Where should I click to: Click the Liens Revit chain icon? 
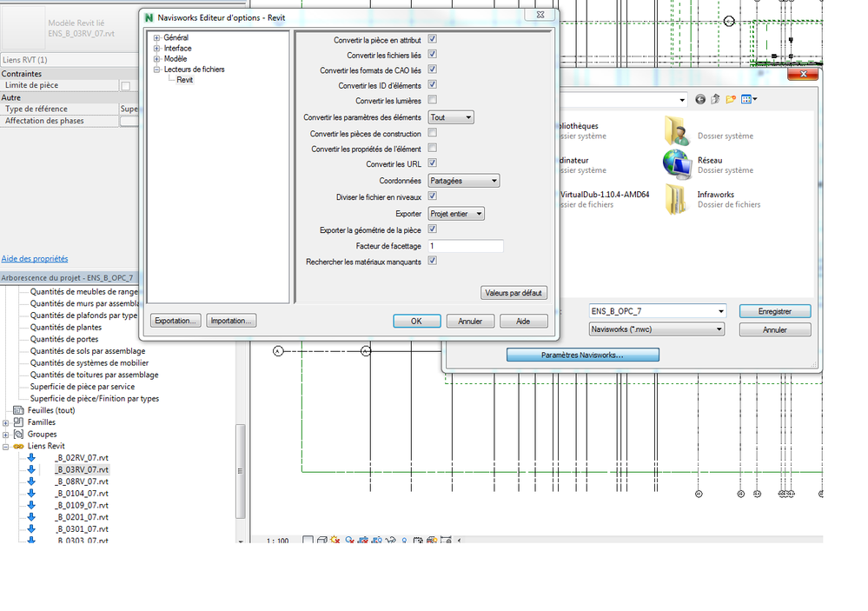(x=19, y=446)
